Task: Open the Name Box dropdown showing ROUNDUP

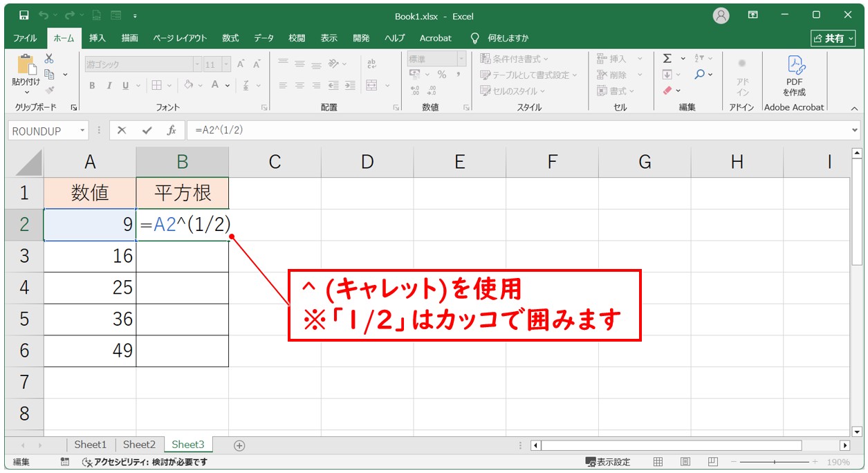Action: tap(81, 130)
